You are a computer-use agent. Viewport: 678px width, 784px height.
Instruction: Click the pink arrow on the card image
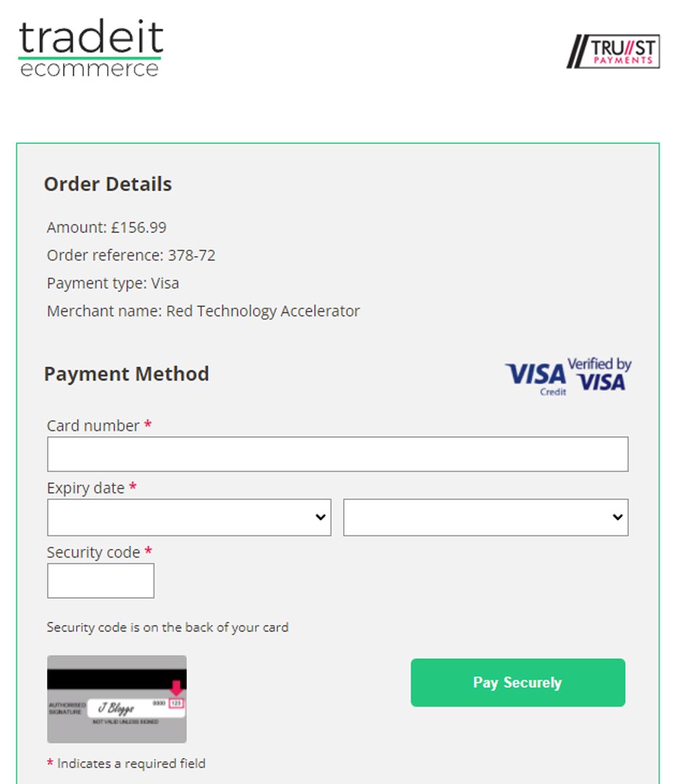(x=176, y=688)
